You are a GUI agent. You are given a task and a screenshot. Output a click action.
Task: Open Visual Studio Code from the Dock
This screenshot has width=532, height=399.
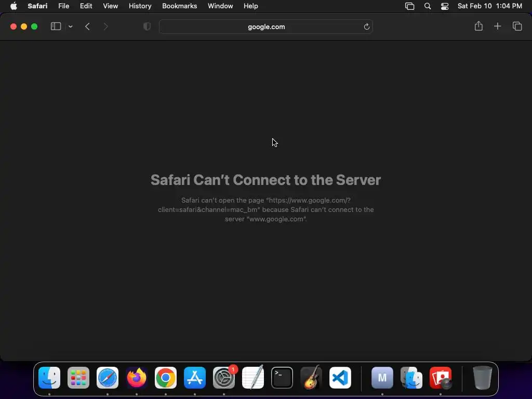(340, 378)
